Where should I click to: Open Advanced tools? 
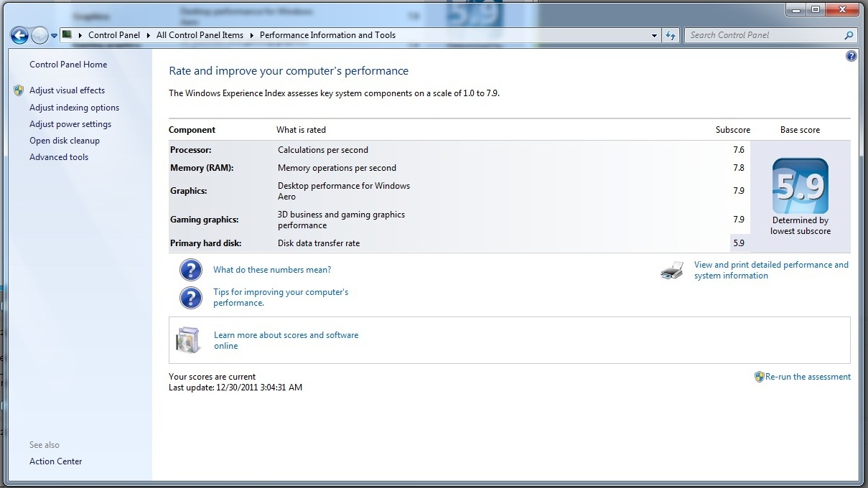59,157
